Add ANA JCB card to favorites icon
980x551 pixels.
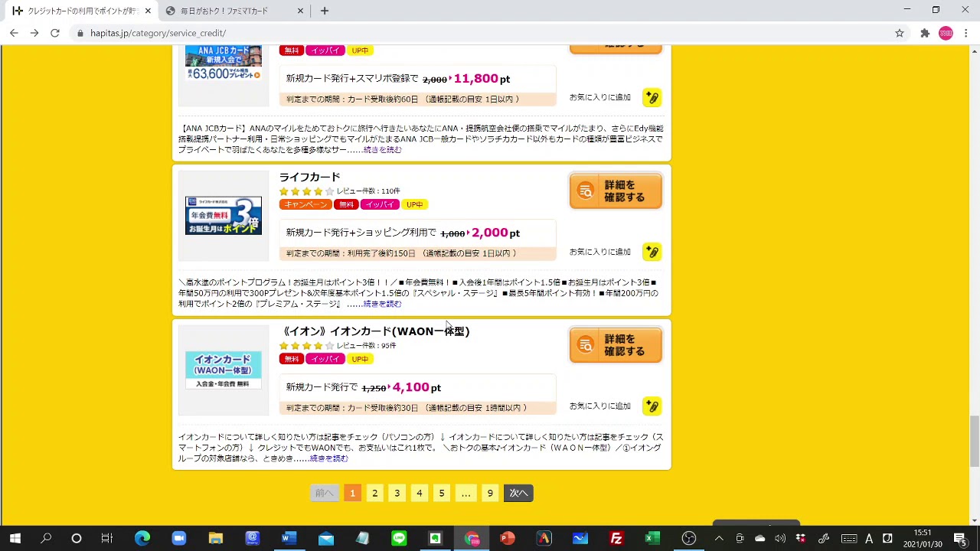click(652, 97)
